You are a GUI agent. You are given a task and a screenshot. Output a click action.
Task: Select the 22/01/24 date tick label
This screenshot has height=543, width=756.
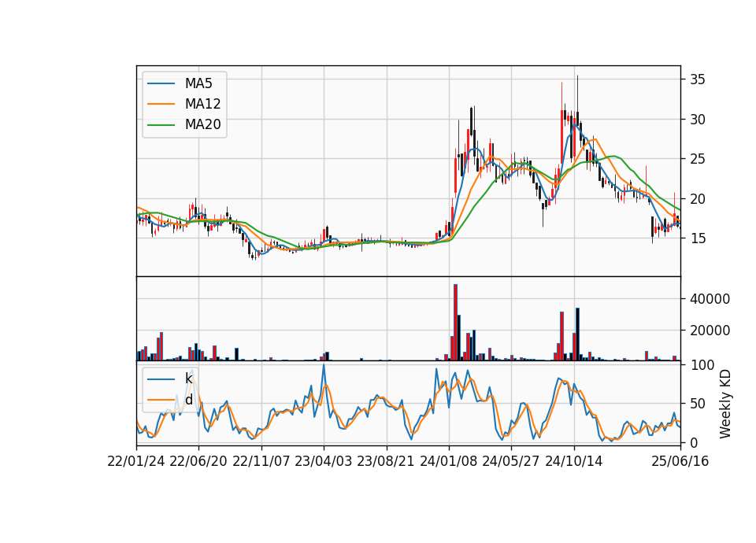(x=136, y=461)
